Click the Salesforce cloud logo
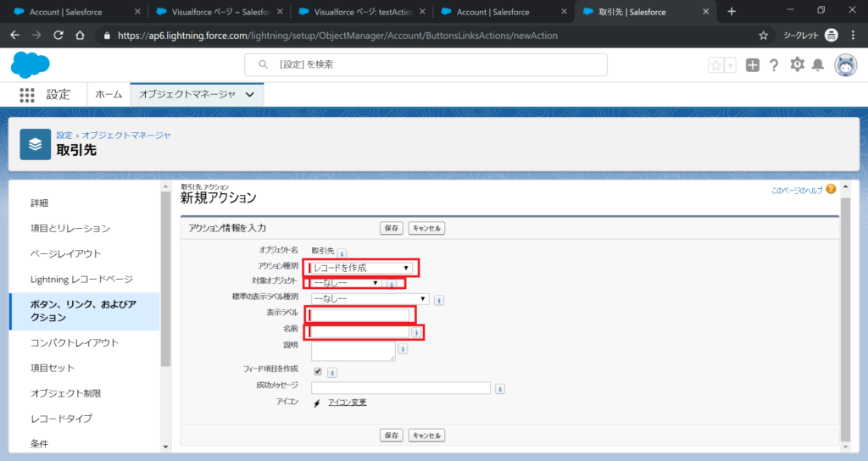 tap(31, 64)
